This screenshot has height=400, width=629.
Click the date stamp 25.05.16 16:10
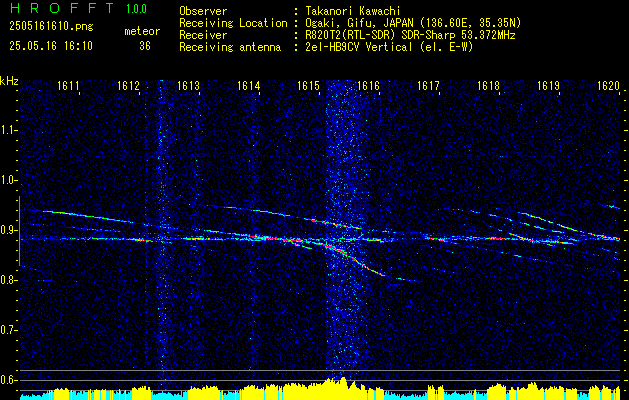pos(51,46)
